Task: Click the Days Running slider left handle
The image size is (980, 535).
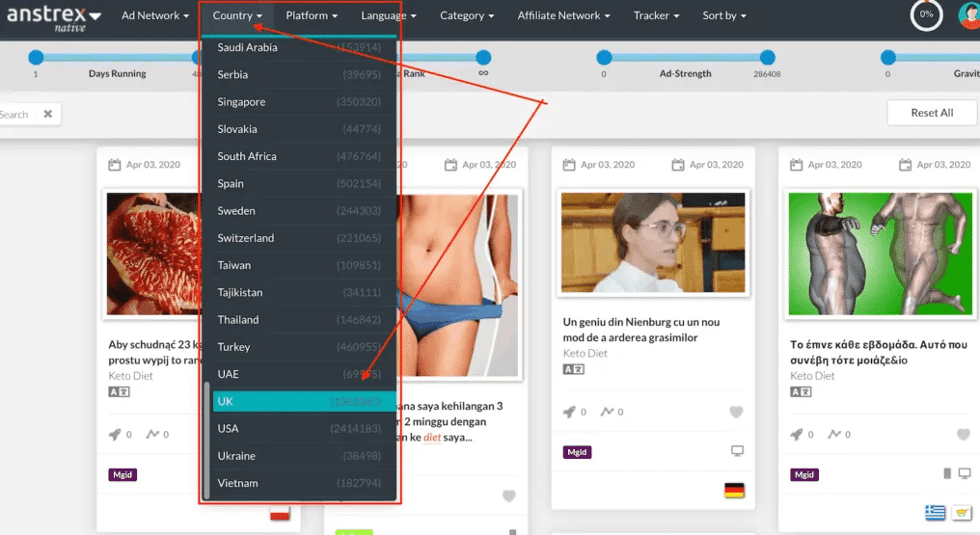Action: coord(36,58)
